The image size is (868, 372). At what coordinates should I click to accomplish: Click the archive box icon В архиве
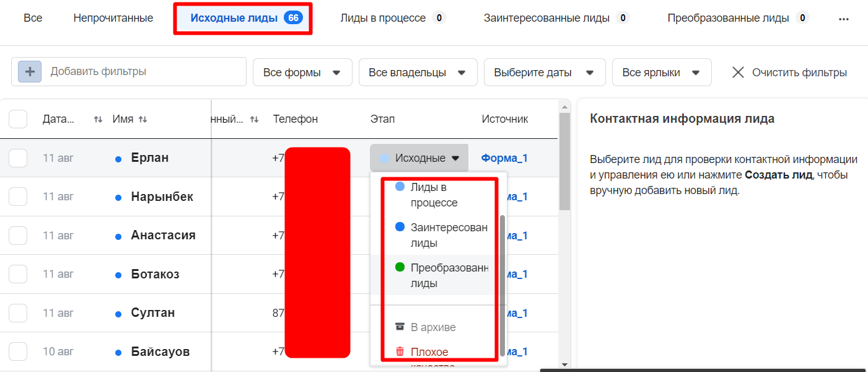(x=400, y=327)
